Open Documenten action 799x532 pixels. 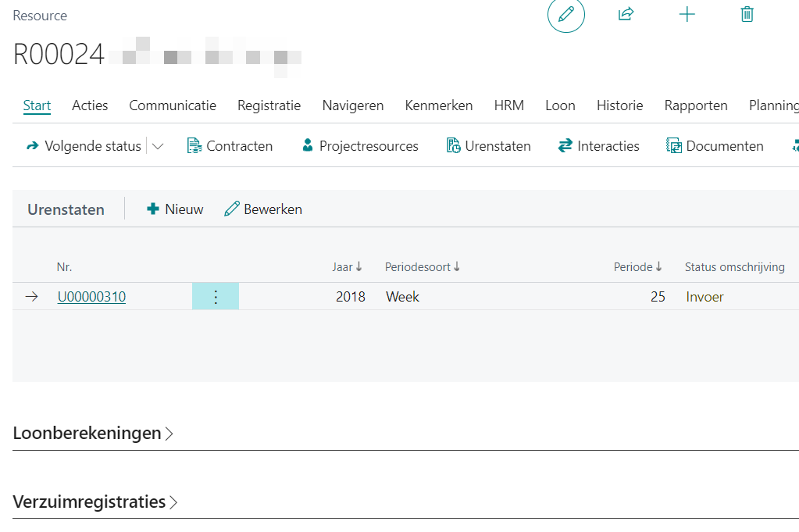pos(715,146)
